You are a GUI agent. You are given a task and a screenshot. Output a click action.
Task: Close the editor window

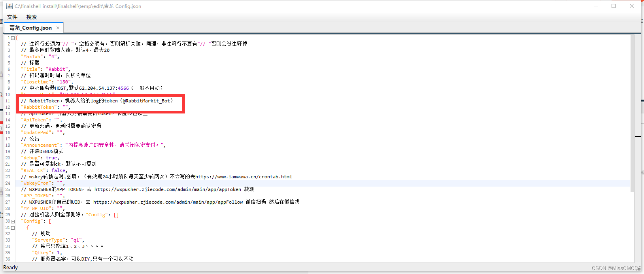click(x=632, y=6)
